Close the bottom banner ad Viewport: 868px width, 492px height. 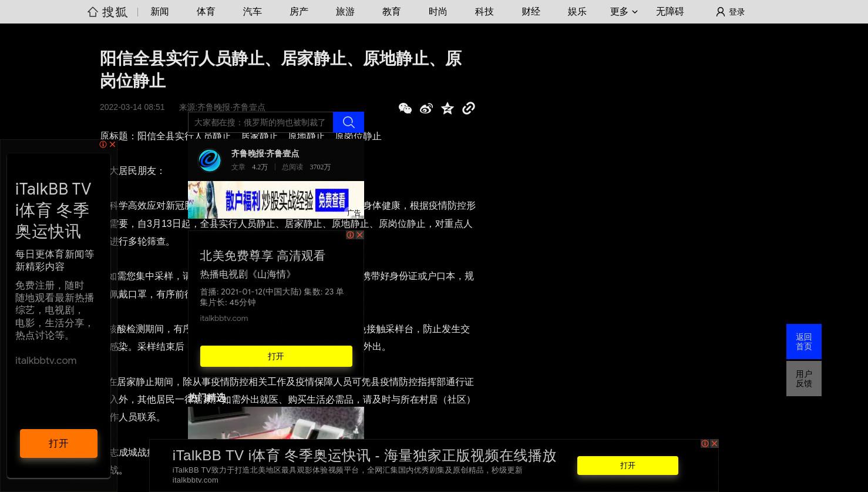click(715, 443)
